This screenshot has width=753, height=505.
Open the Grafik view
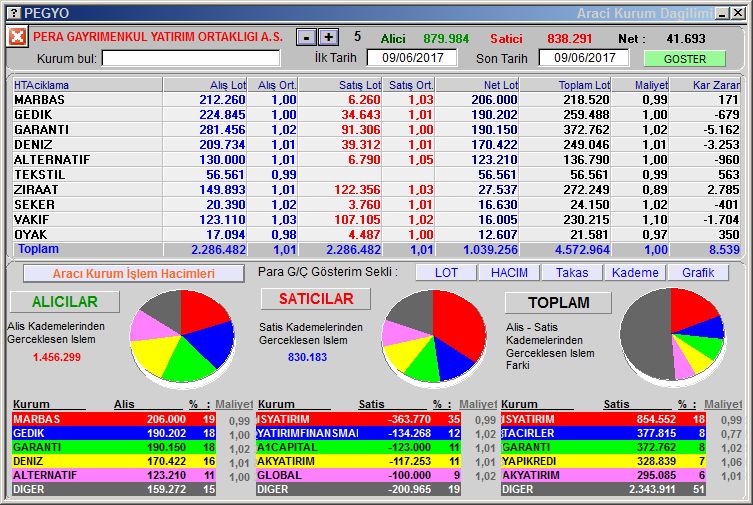(x=698, y=273)
